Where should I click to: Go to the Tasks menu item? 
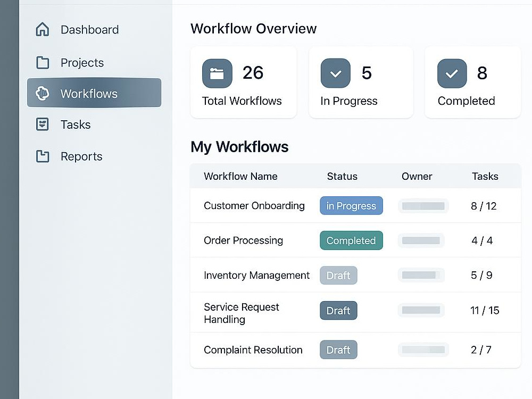pyautogui.click(x=76, y=124)
